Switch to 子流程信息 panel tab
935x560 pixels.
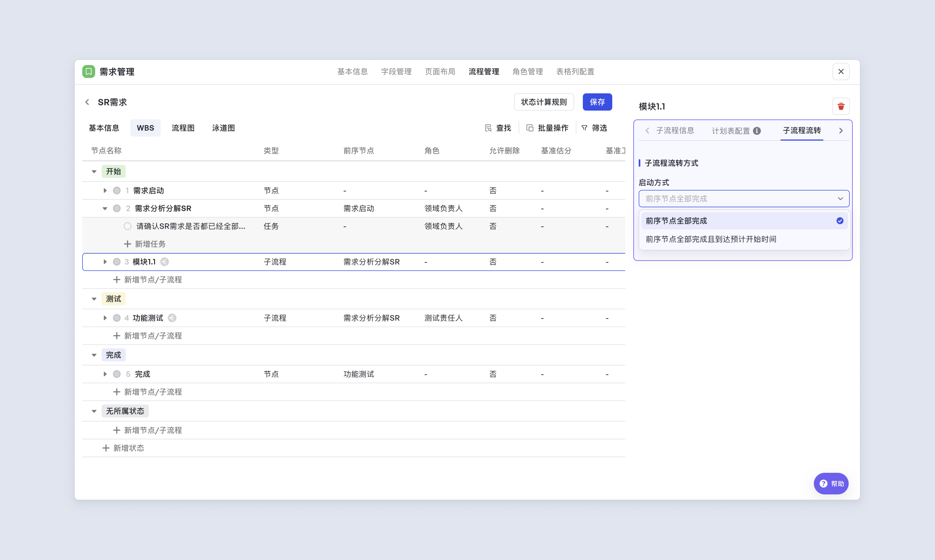675,131
